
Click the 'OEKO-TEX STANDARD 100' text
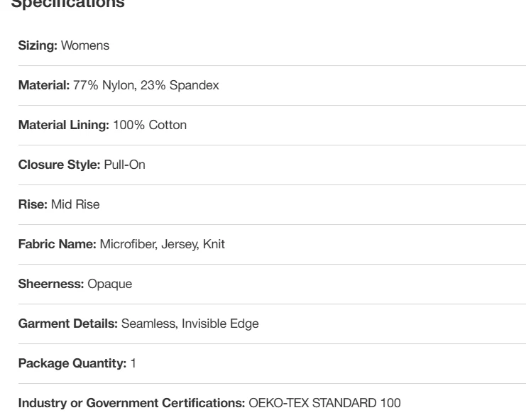tap(324, 403)
